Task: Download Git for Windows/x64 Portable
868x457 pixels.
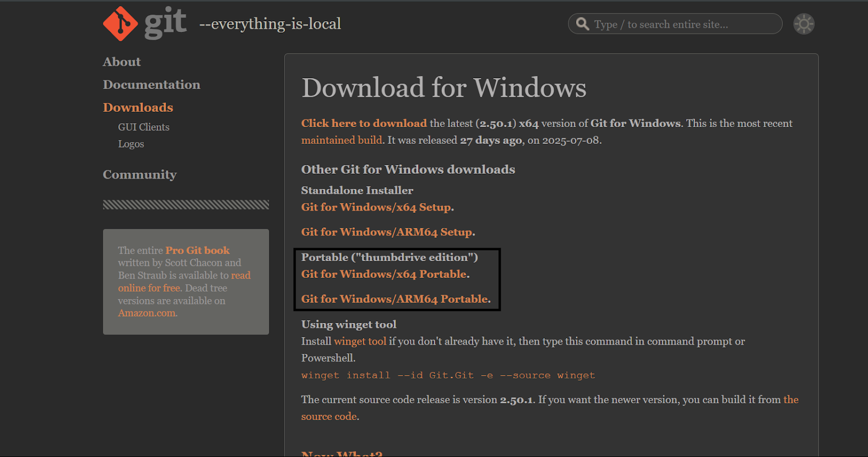Action: coord(385,274)
